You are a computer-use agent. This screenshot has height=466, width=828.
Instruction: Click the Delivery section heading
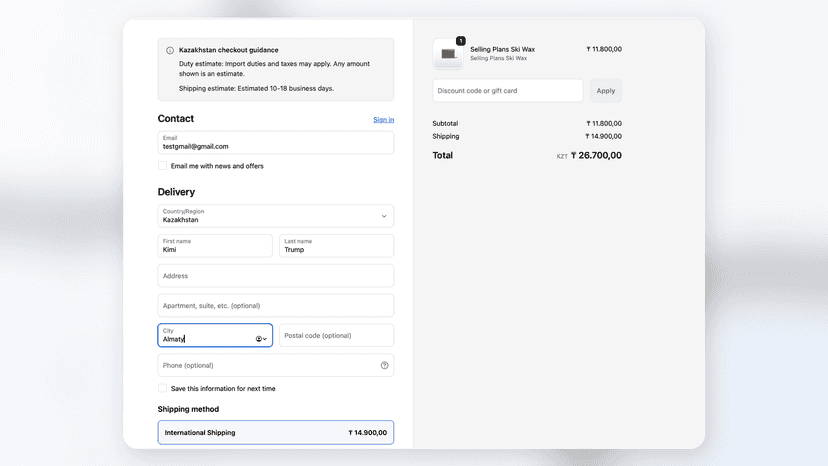click(x=176, y=192)
